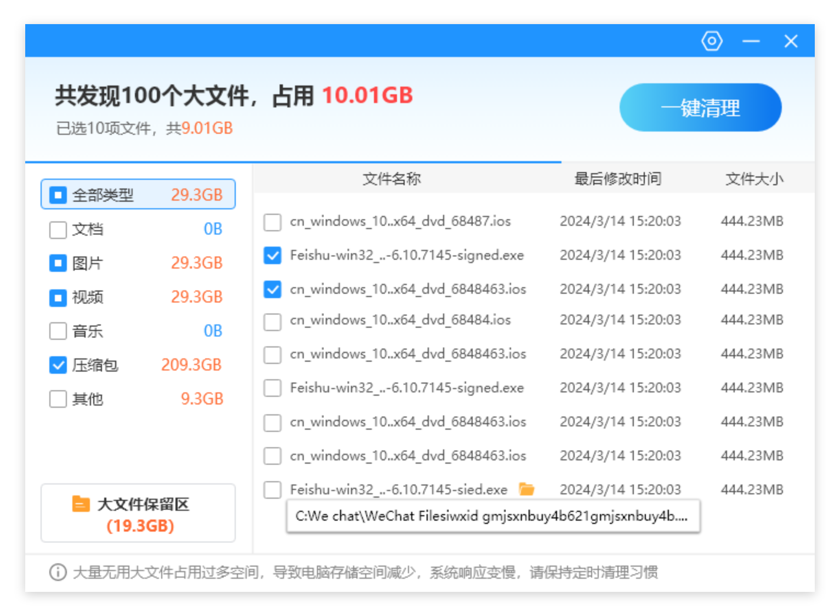Uncheck the 压缩包 category checkbox
This screenshot has height=616, width=840.
click(58, 365)
